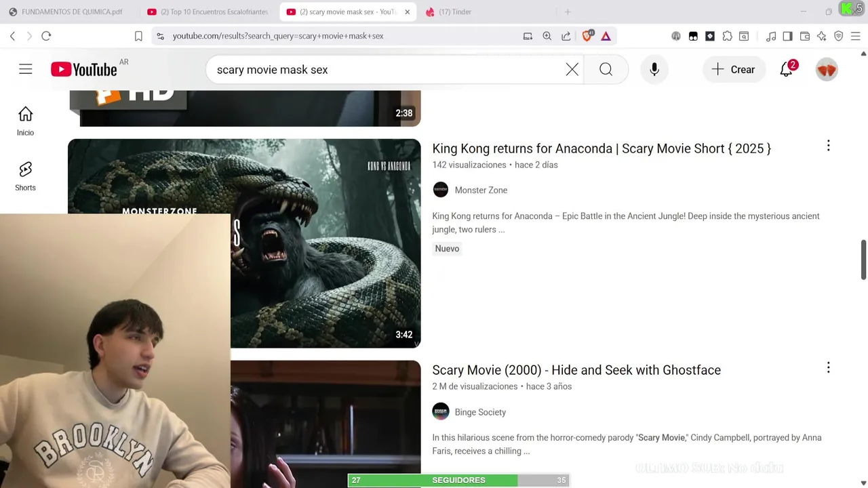Switch to Top 10 Encuentros Escalofriantes tab

(208, 12)
